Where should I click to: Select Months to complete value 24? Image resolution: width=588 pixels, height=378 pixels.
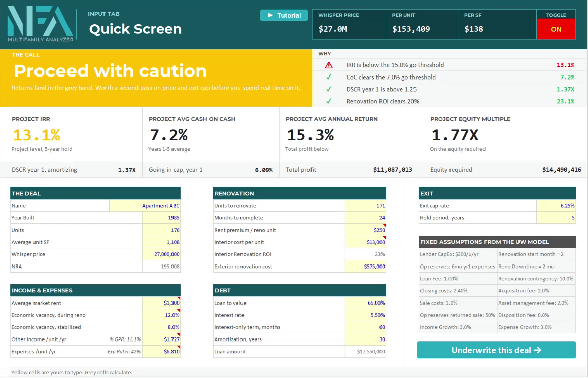(365, 218)
